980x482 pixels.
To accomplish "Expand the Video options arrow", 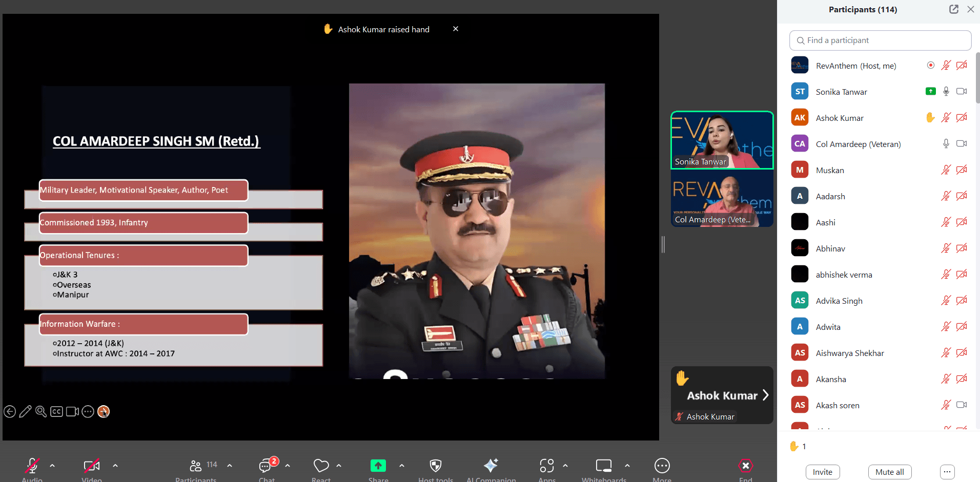I will pos(115,466).
